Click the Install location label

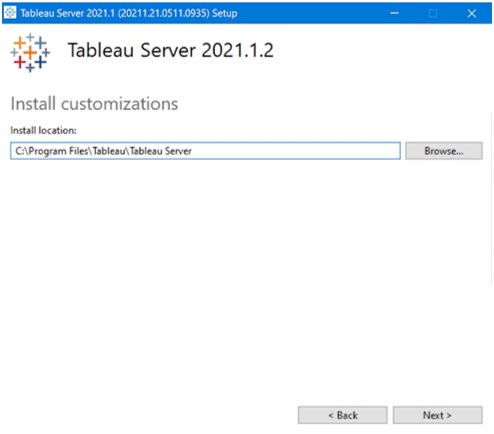point(43,130)
